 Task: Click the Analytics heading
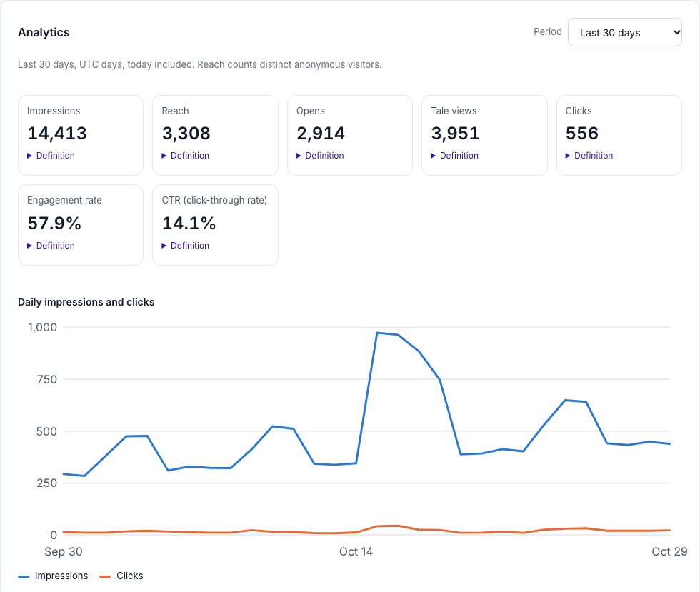click(44, 33)
